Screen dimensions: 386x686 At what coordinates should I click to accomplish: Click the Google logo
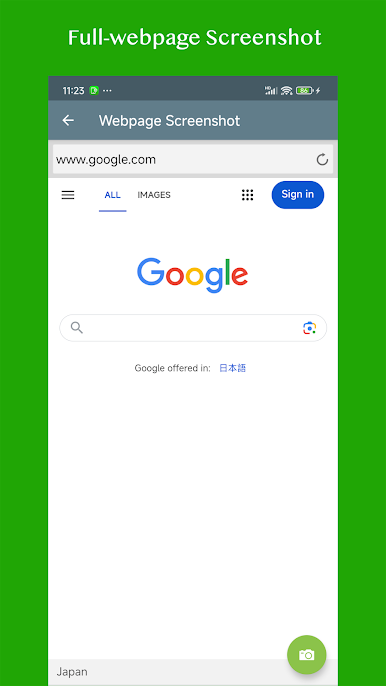tap(193, 275)
